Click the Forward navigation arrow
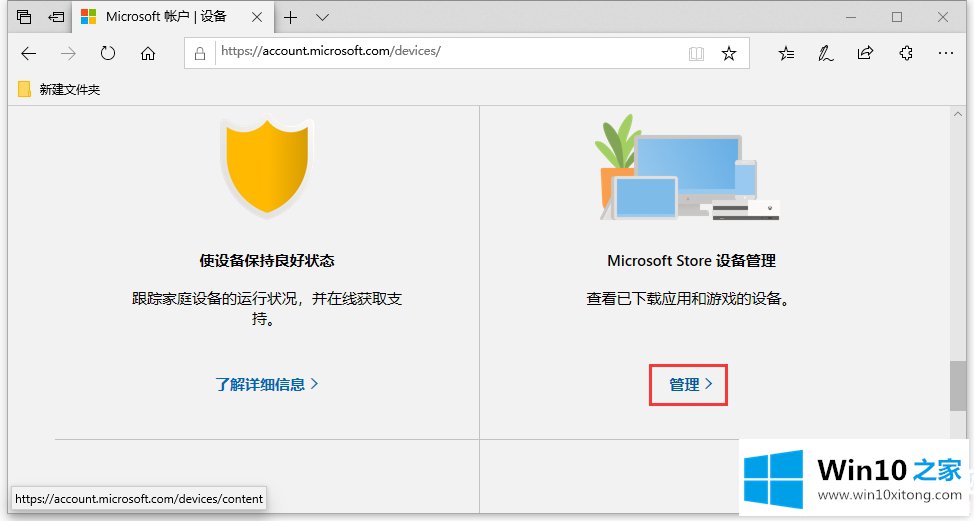The height and width of the screenshot is (521, 974). (68, 54)
